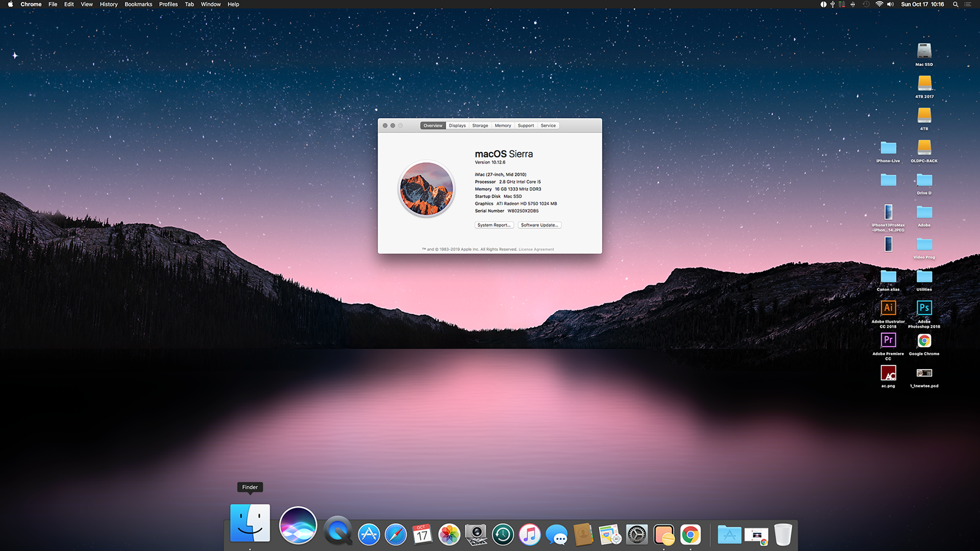Open Messages from the Dock
Screen dimensions: 980x551
click(x=557, y=535)
